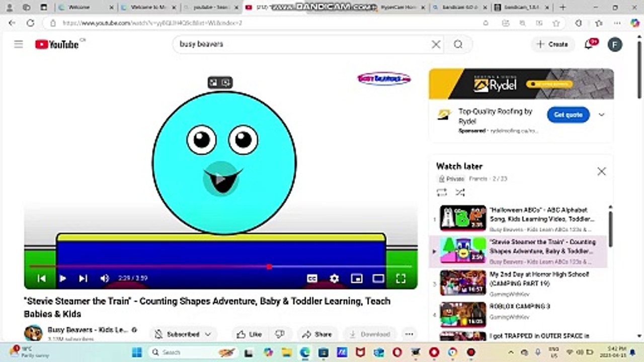The height and width of the screenshot is (362, 644).
Task: Toggle theater mode view
Action: tap(378, 278)
